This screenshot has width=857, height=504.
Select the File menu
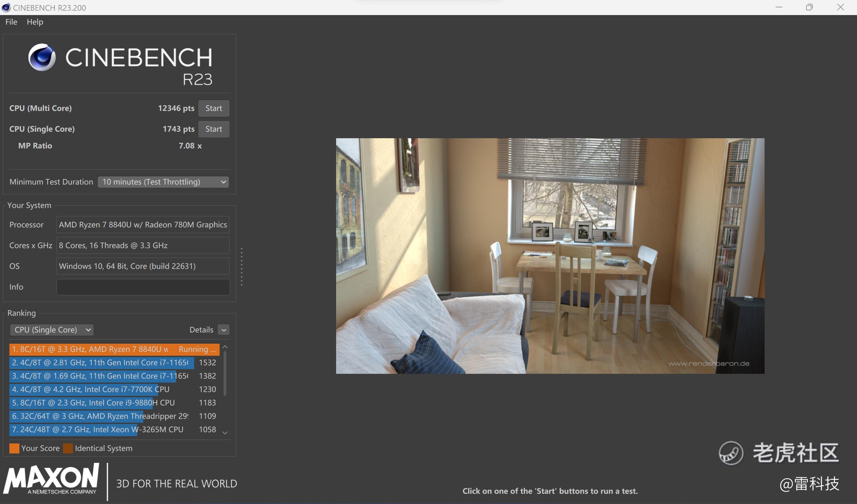point(10,22)
